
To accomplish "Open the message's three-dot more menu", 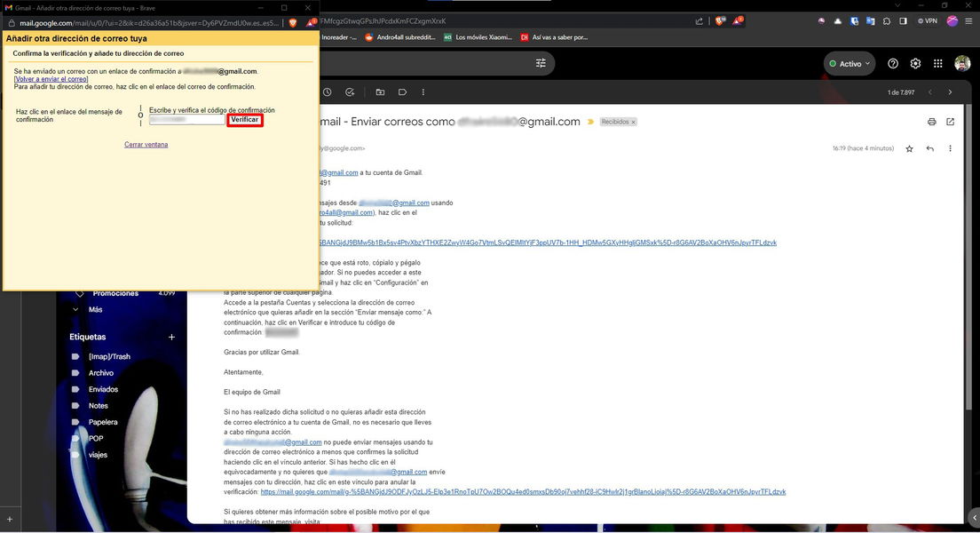I will [950, 149].
